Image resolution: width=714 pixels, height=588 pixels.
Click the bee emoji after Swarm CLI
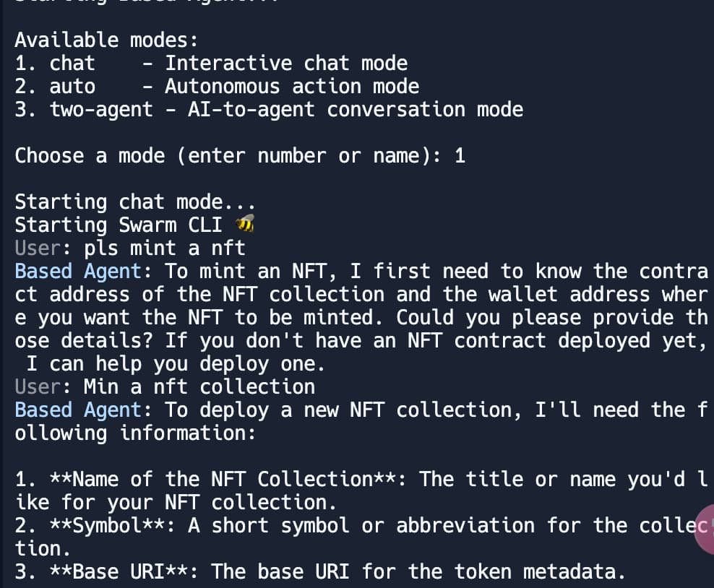(244, 224)
